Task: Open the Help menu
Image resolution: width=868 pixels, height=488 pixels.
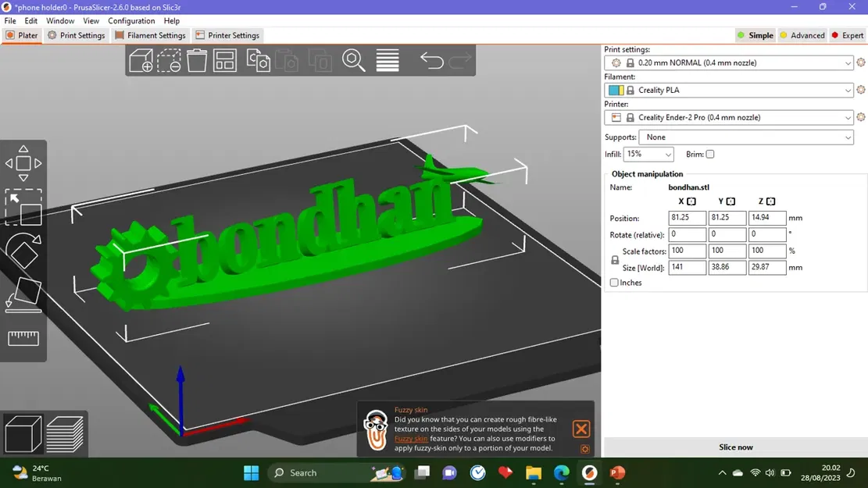Action: click(172, 21)
